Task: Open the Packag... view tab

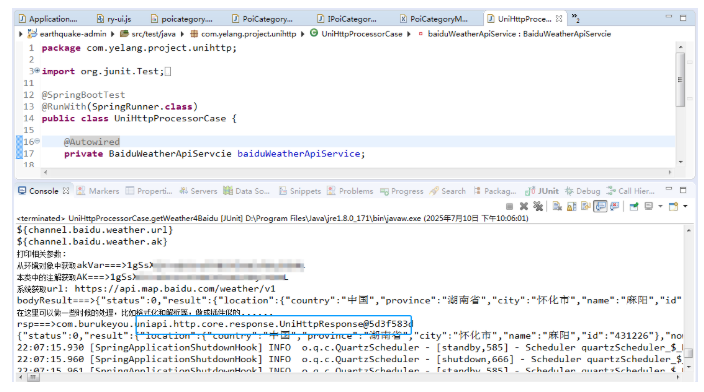Action: 495,191
